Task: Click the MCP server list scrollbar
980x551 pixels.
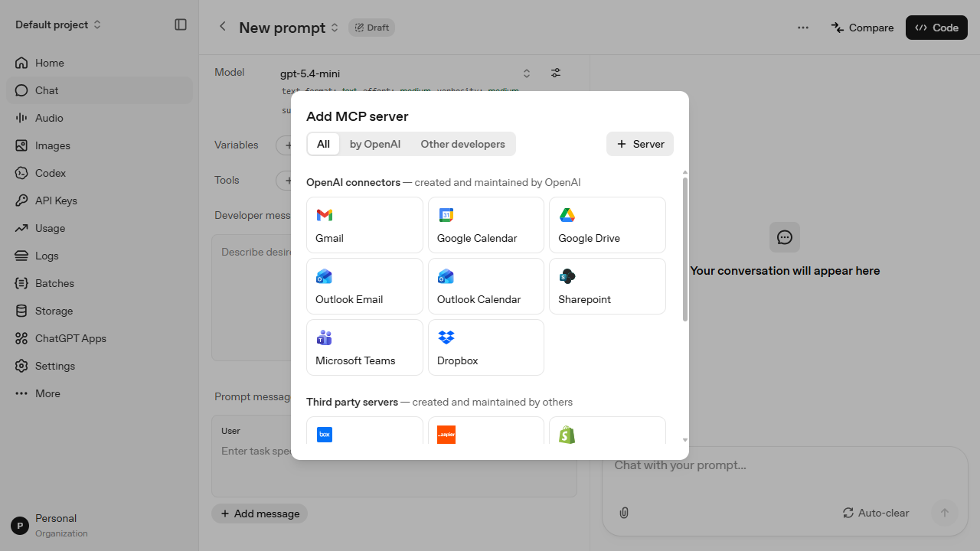Action: coord(685,250)
